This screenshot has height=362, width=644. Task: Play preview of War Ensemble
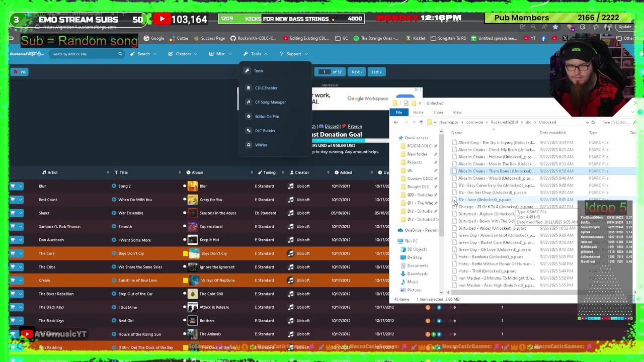click(x=114, y=213)
